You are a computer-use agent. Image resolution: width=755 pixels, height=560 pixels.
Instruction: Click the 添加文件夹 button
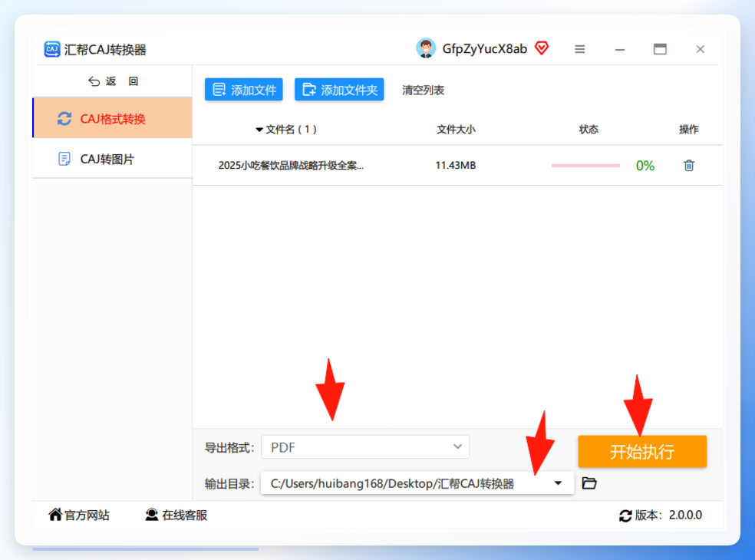(339, 90)
